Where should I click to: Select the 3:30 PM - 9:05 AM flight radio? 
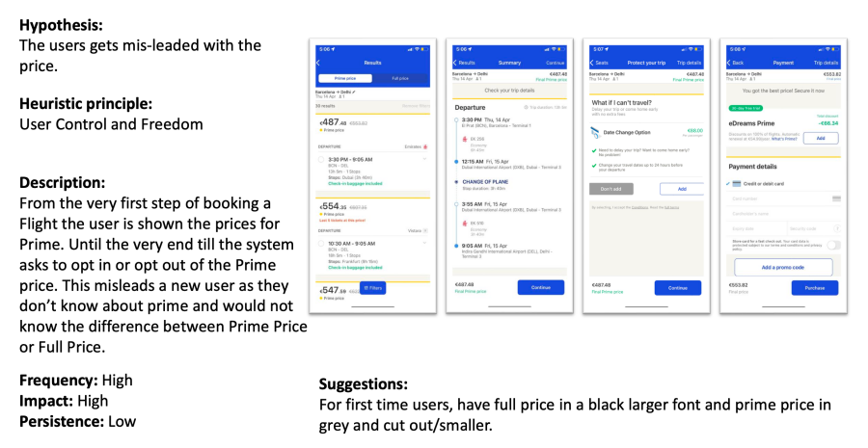[x=320, y=160]
